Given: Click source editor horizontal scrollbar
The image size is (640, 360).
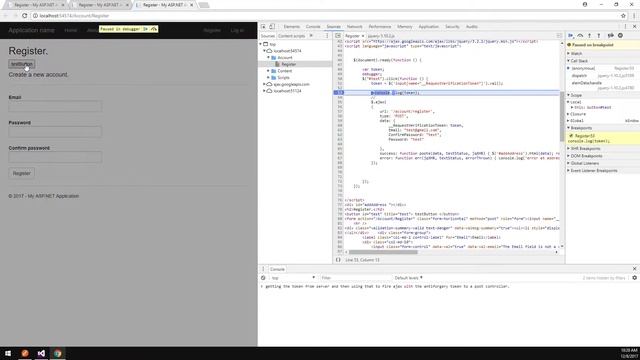Looking at the screenshot, I should [x=383, y=252].
